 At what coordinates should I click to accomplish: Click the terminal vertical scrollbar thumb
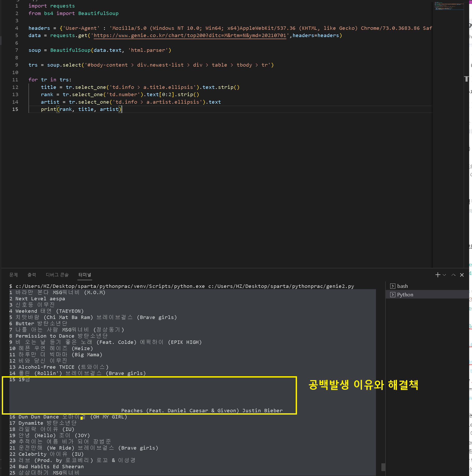[383, 467]
